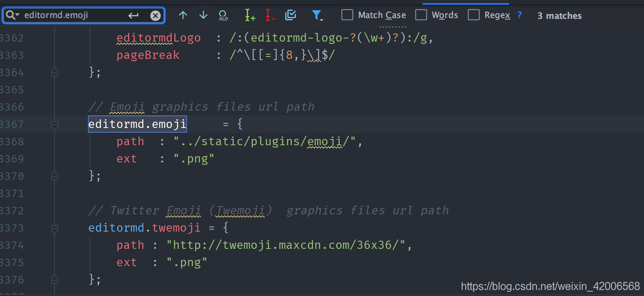Clear the search text
Screen dimensions: 644x296
(156, 15)
